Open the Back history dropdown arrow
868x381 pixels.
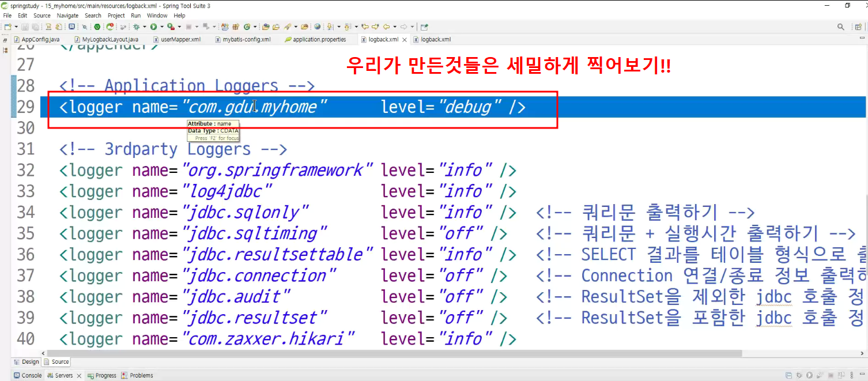(395, 27)
